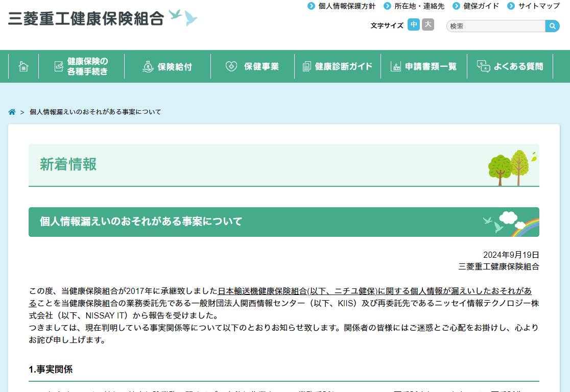The image size is (570, 392).
Task: Click the 1.事実関係 section heading
Action: (51, 370)
